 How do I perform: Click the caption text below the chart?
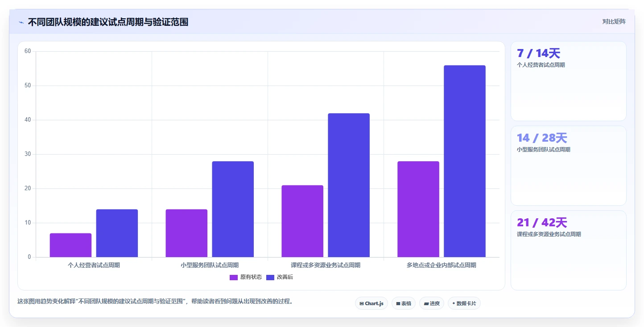[156, 301]
